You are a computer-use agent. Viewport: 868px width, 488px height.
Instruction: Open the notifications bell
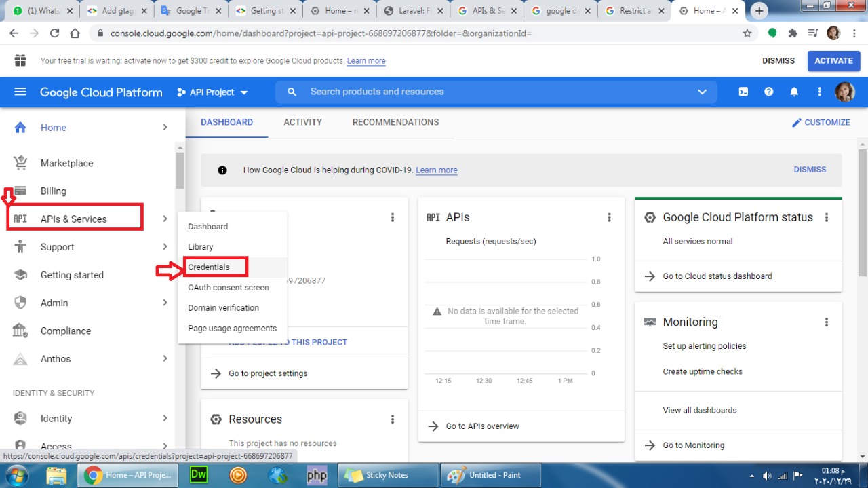794,92
